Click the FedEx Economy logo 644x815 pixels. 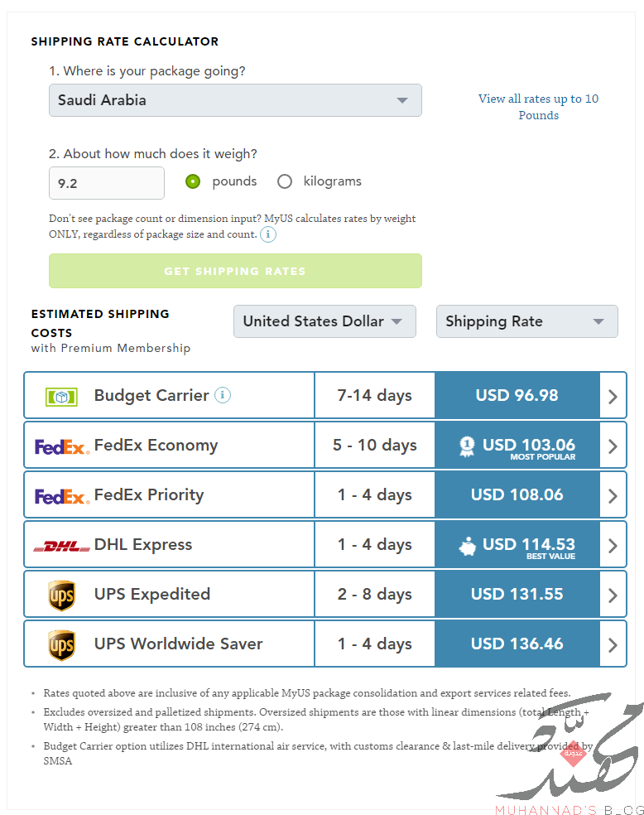[62, 447]
